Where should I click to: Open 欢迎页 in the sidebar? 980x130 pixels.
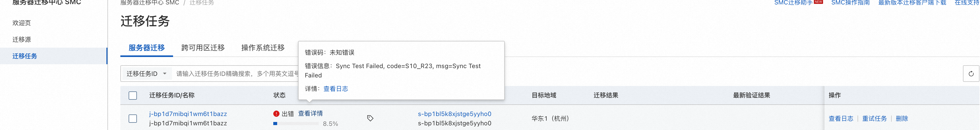pyautogui.click(x=22, y=23)
